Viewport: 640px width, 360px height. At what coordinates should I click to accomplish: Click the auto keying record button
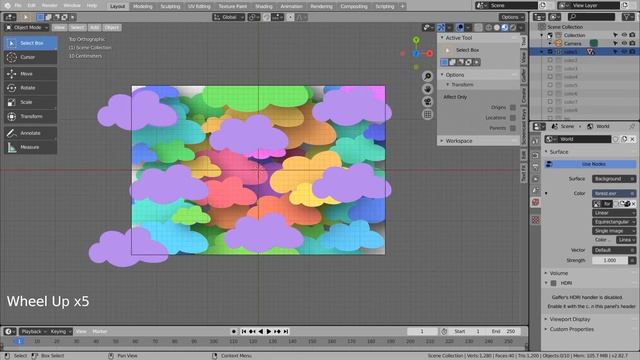233,331
